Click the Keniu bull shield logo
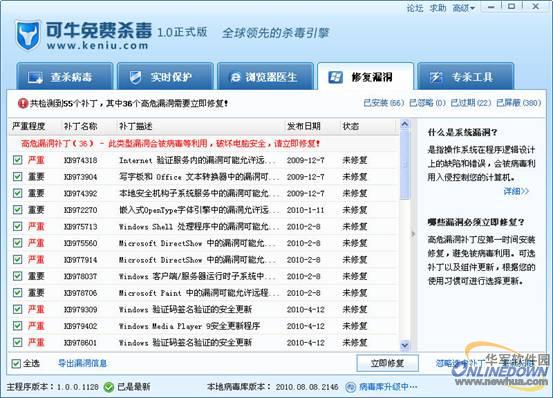Viewport: 553px width, 398px height. click(28, 35)
